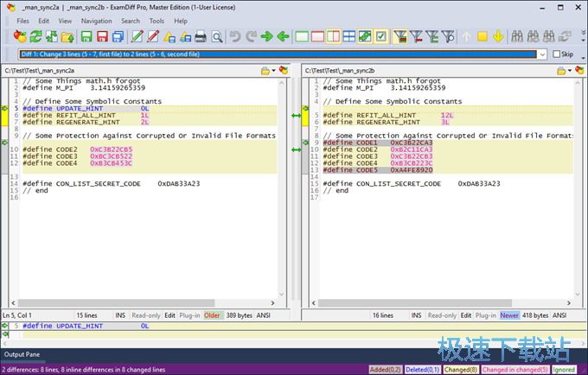588x375 pixels.
Task: Open the Navigation menu
Action: tap(96, 21)
